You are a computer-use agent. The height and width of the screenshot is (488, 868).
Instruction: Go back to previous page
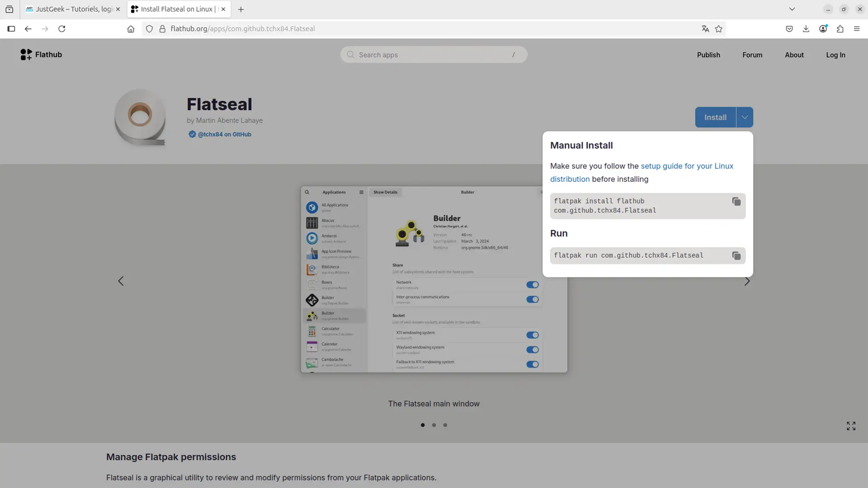click(x=28, y=29)
